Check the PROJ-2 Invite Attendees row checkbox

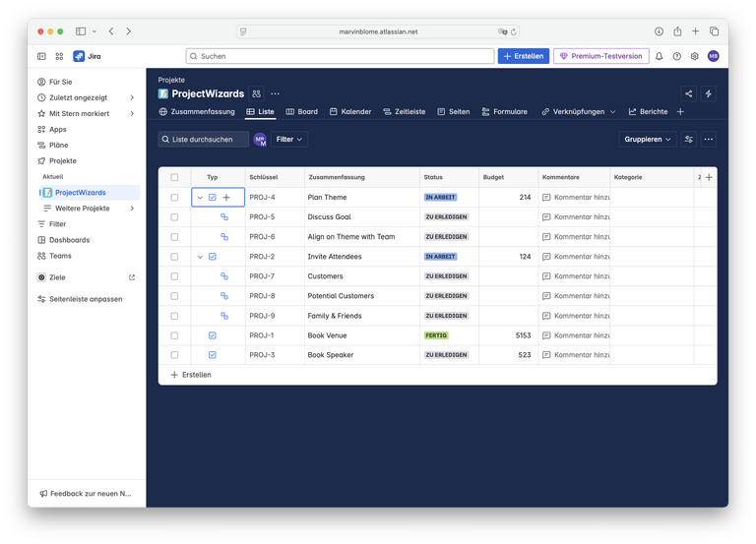coord(174,257)
